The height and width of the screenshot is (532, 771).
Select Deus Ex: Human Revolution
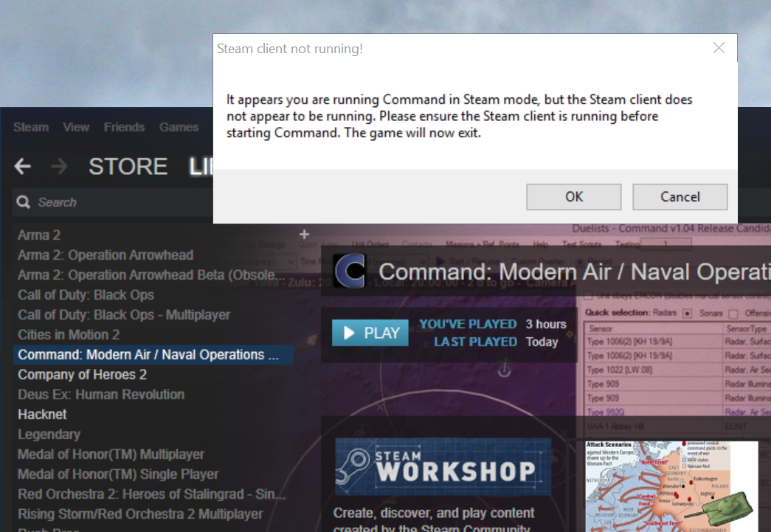point(101,394)
